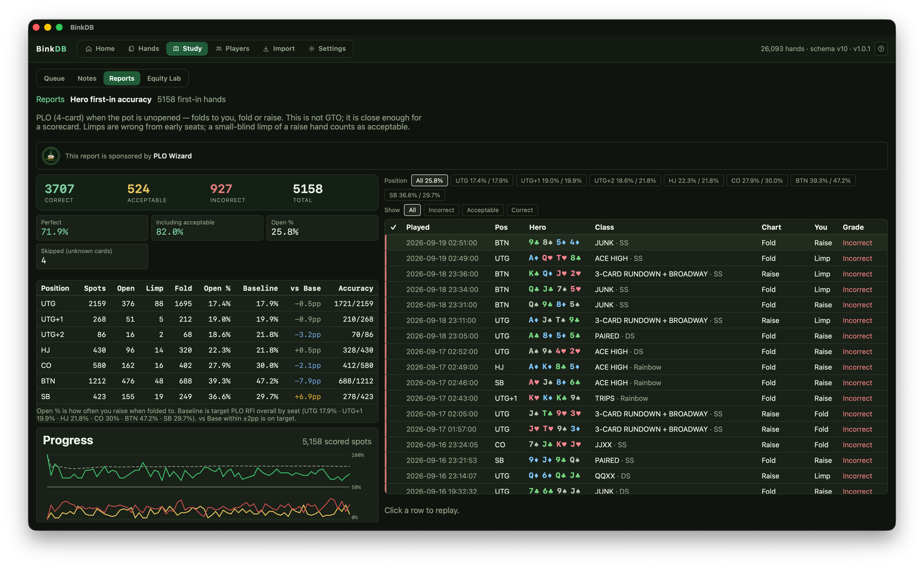This screenshot has width=924, height=568.
Task: Filter position to UTG 17.4% / 17.9%
Action: (482, 181)
